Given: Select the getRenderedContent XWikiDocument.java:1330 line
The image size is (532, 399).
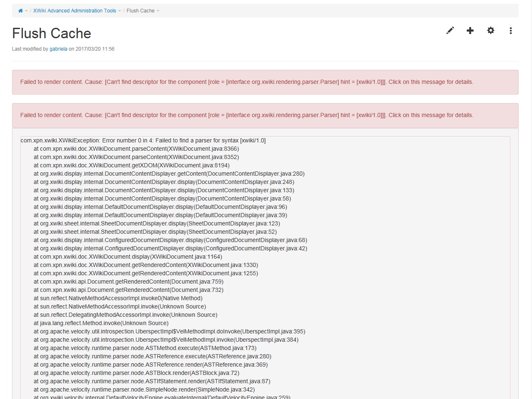Looking at the screenshot, I should [x=146, y=265].
